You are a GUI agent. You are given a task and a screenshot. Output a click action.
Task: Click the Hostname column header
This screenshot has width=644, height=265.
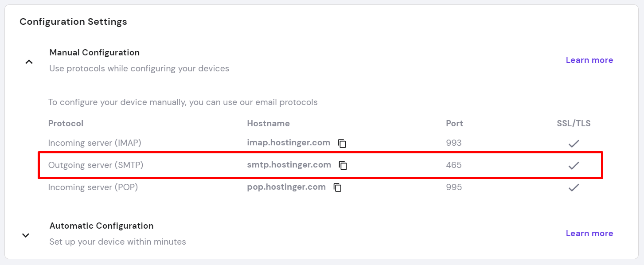pos(268,123)
